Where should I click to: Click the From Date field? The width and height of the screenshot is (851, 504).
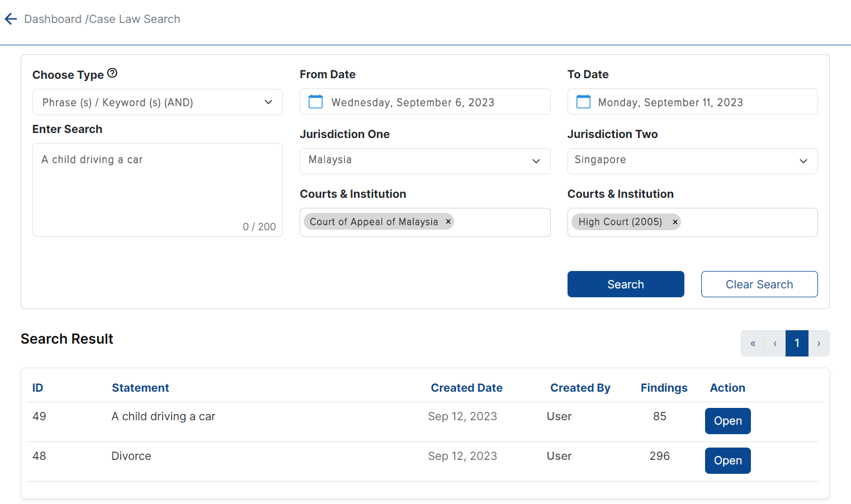coord(425,102)
